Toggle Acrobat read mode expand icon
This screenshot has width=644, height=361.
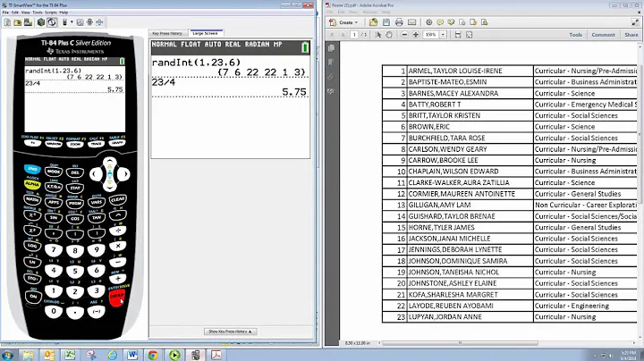pyautogui.click(x=635, y=22)
